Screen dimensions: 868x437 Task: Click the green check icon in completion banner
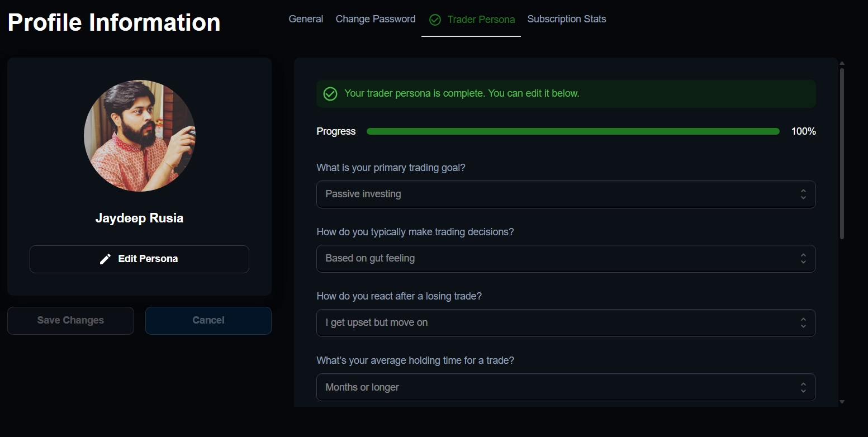(330, 94)
